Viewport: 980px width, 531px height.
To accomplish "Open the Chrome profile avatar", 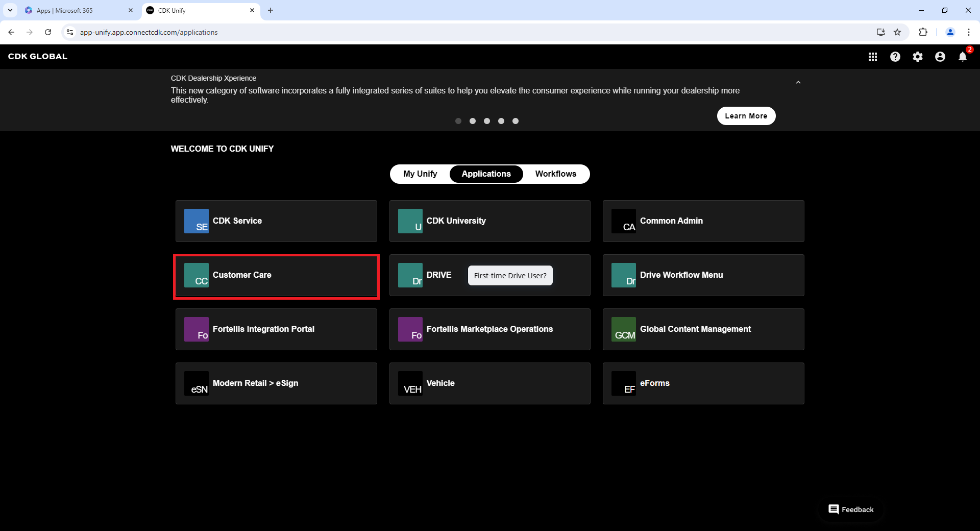I will tap(950, 32).
